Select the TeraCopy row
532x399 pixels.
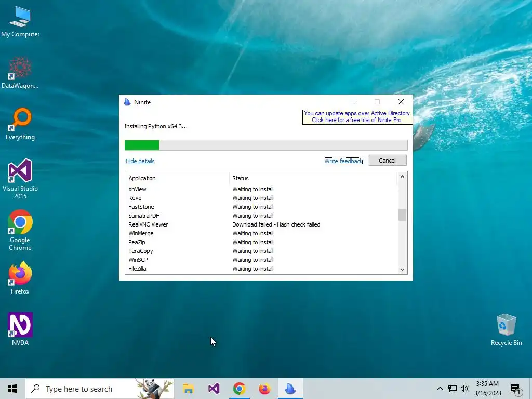[x=261, y=251]
